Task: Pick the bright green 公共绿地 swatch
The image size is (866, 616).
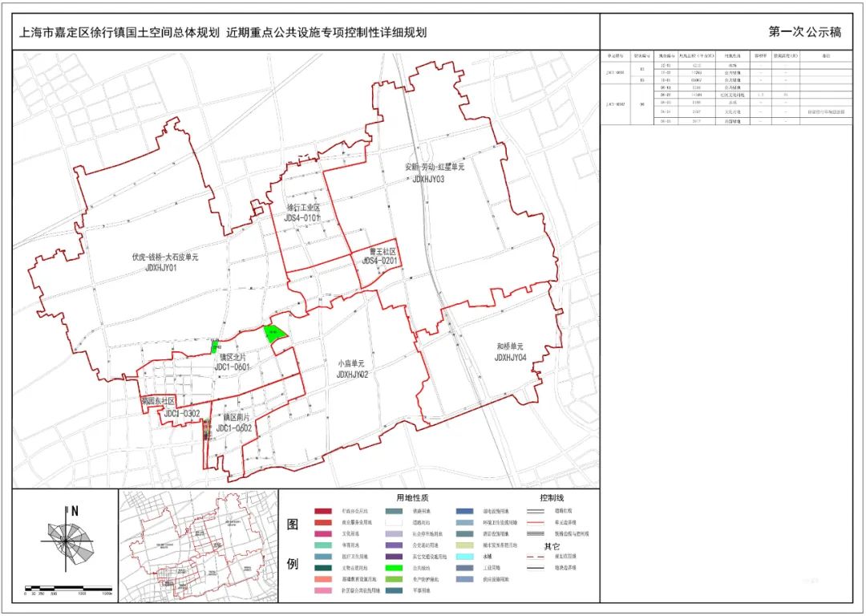Action: click(x=394, y=568)
